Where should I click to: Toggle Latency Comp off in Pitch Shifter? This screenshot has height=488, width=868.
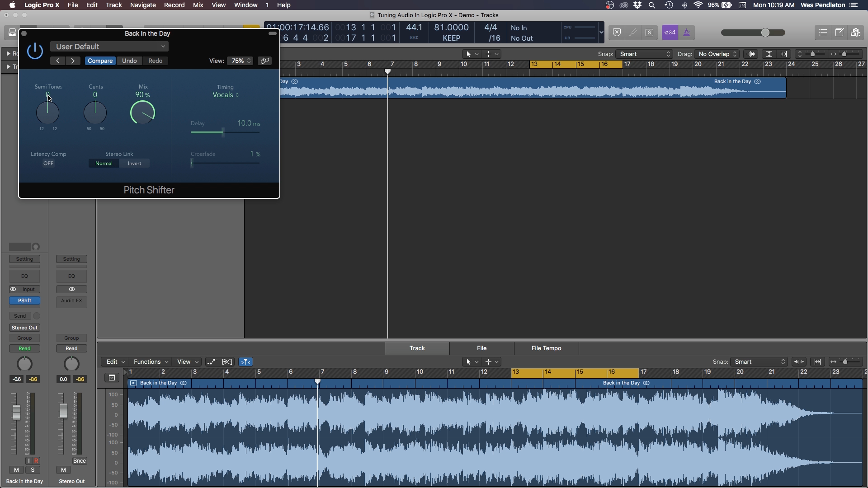click(x=48, y=163)
